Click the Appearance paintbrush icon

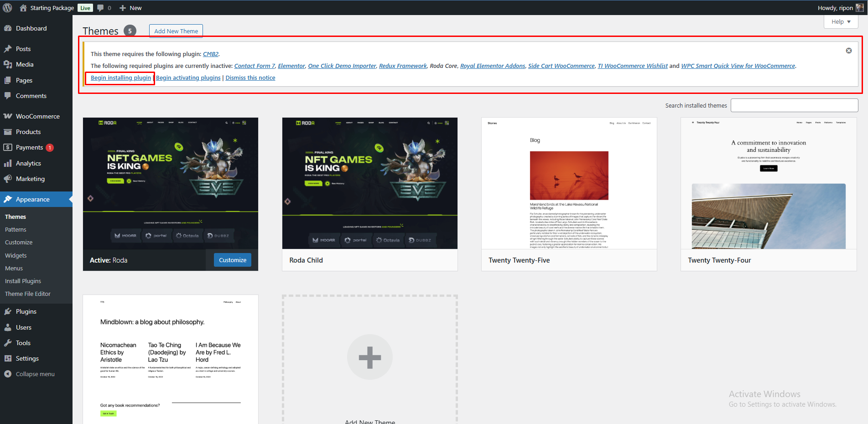tap(8, 199)
